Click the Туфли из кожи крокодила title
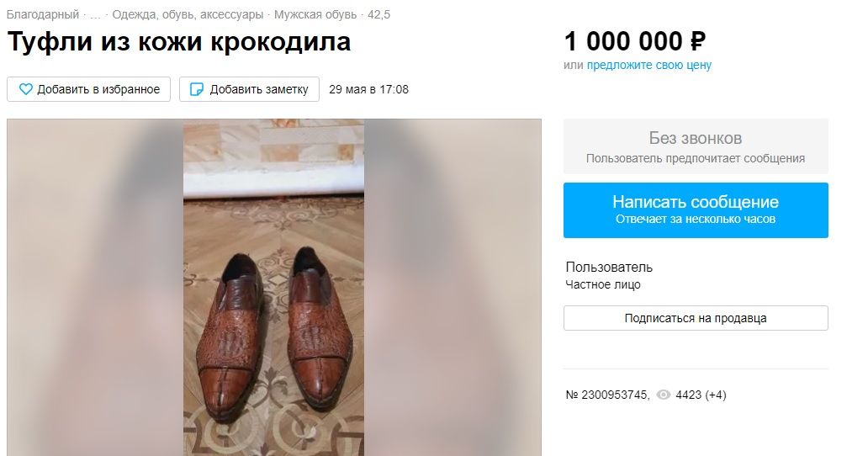Screen dimensions: 868x456 178,42
